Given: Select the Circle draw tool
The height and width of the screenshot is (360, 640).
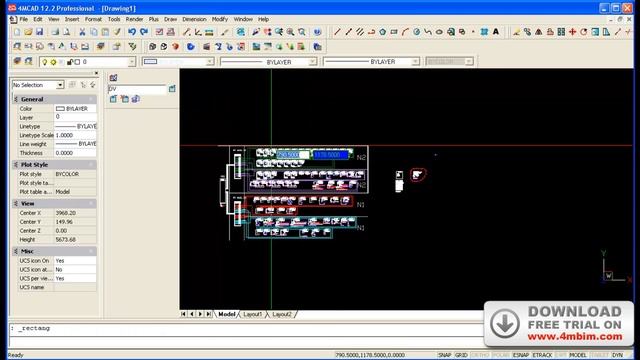Looking at the screenshot, I should coord(417,32).
